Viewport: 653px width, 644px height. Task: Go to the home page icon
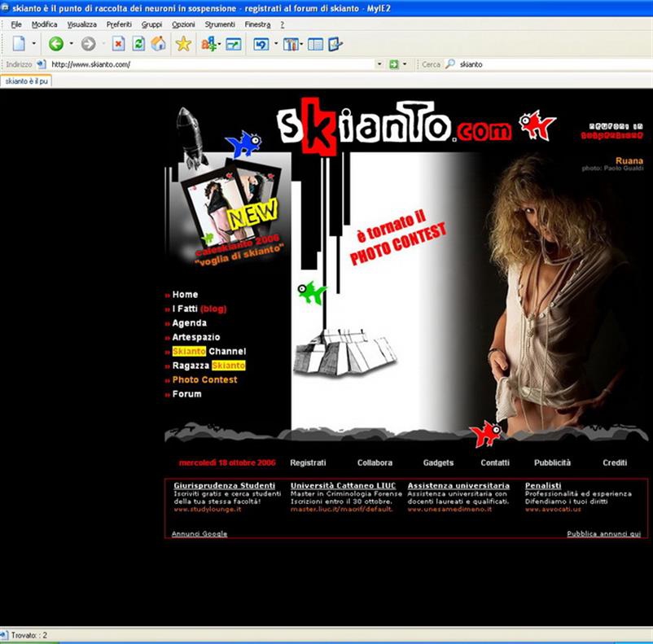coord(158,43)
